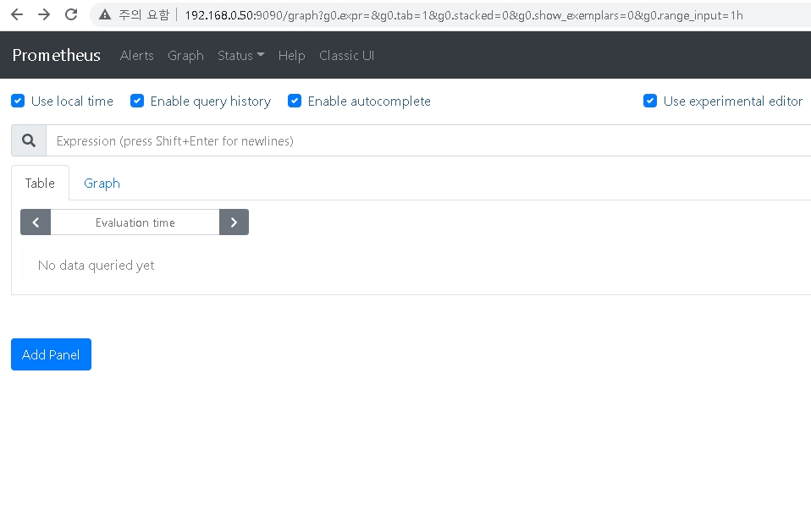The height and width of the screenshot is (532, 811).
Task: Focus the Expression input field
Action: (x=428, y=140)
